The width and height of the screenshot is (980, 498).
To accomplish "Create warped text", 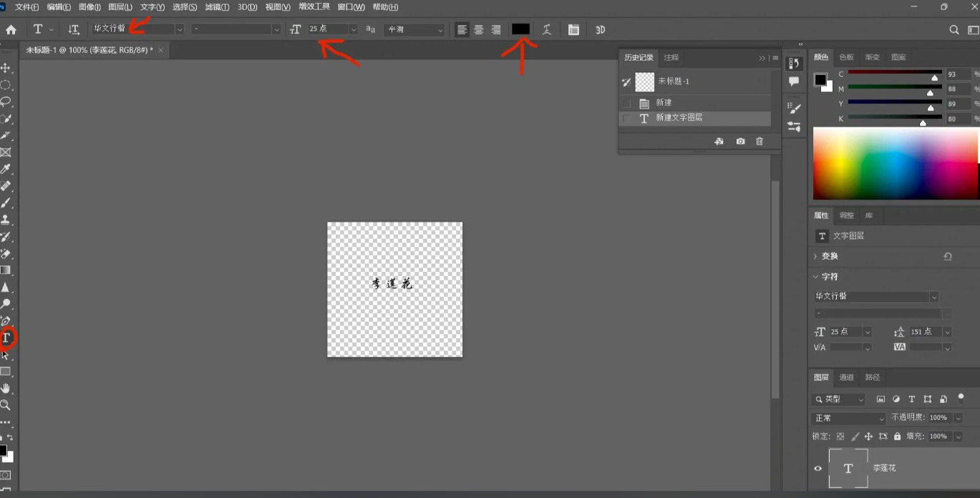I will tap(547, 29).
